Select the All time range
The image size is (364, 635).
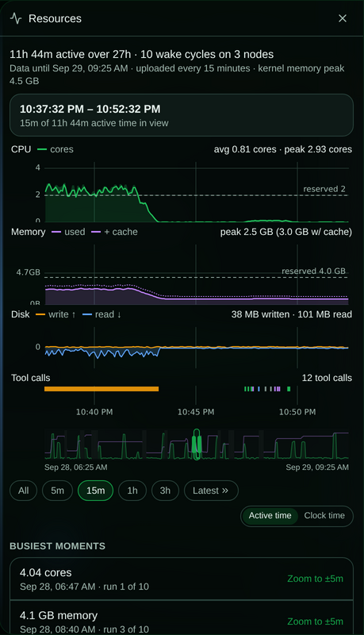pos(24,491)
